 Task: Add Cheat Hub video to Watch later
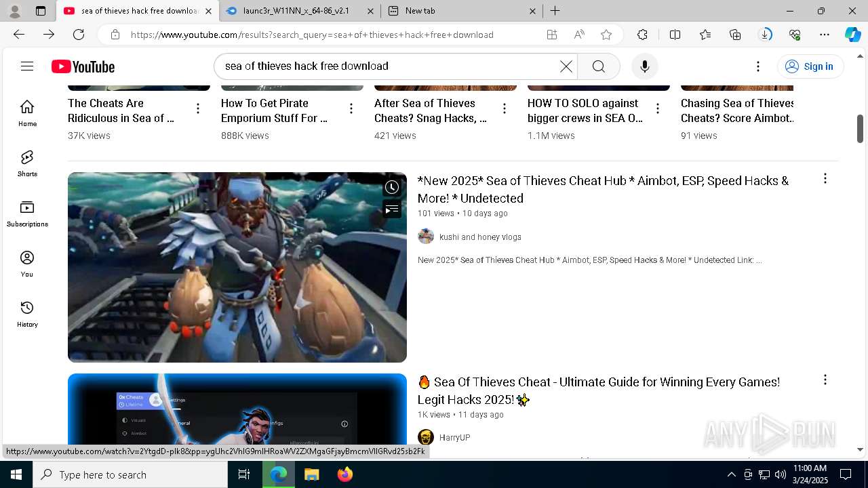[x=392, y=187]
